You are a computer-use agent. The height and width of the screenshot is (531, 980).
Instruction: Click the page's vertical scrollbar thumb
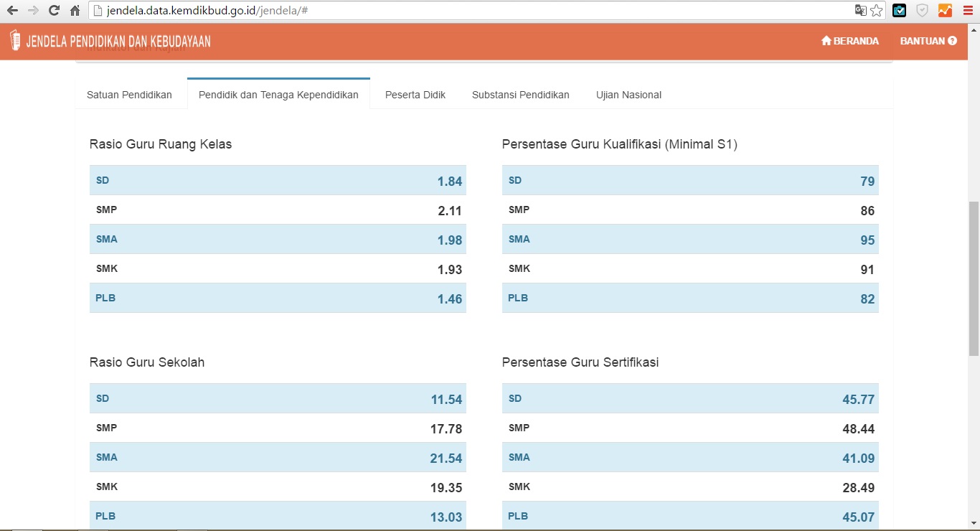[974, 278]
